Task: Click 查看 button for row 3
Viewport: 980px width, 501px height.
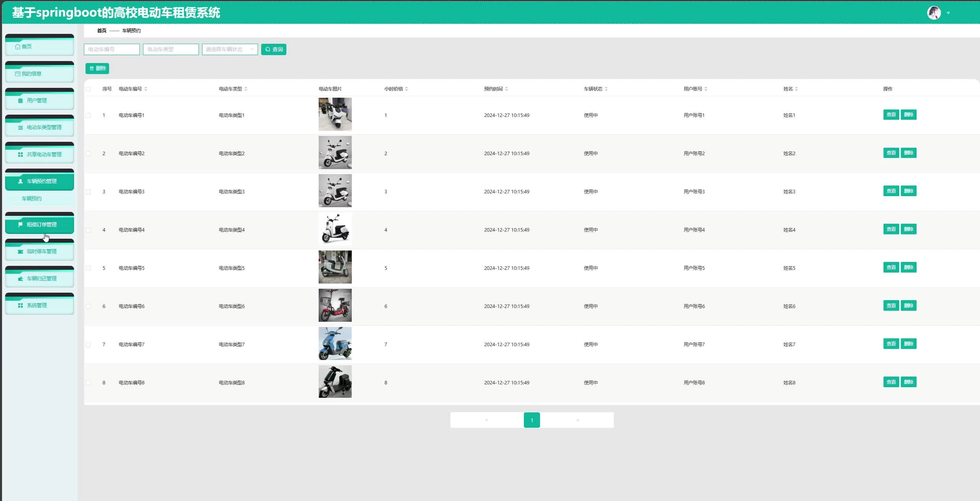Action: tap(891, 191)
